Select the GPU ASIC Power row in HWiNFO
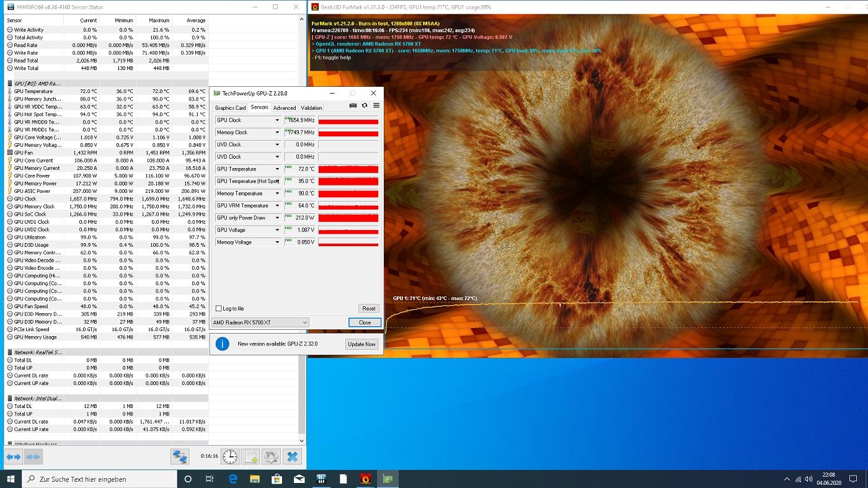The width and height of the screenshot is (868, 488). point(106,191)
